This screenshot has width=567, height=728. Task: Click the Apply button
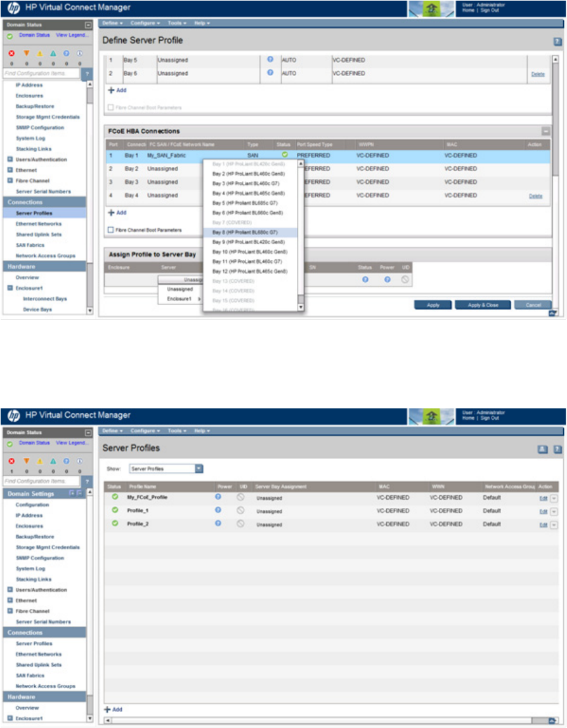click(x=433, y=305)
